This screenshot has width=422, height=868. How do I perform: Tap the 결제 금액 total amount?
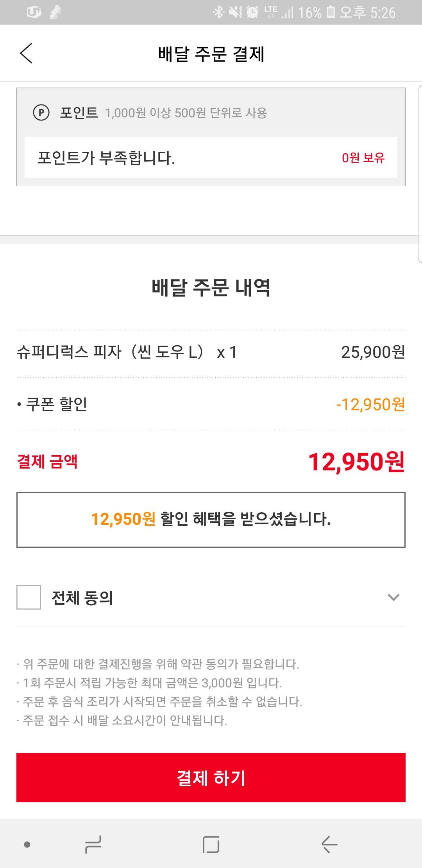(x=356, y=462)
